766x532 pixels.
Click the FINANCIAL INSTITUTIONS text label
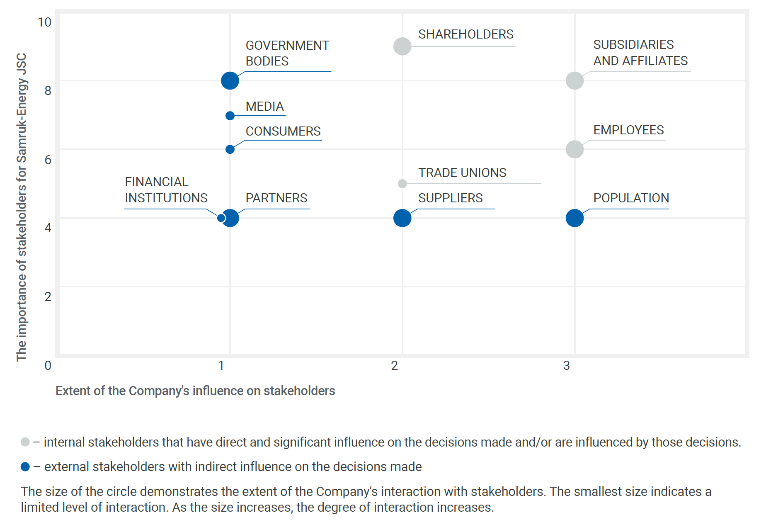click(166, 190)
